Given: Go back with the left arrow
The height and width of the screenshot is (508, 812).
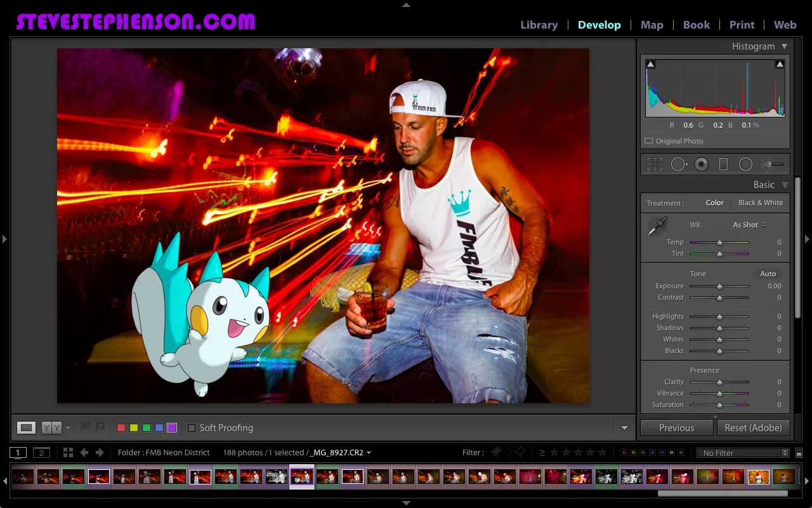Looking at the screenshot, I should [84, 453].
